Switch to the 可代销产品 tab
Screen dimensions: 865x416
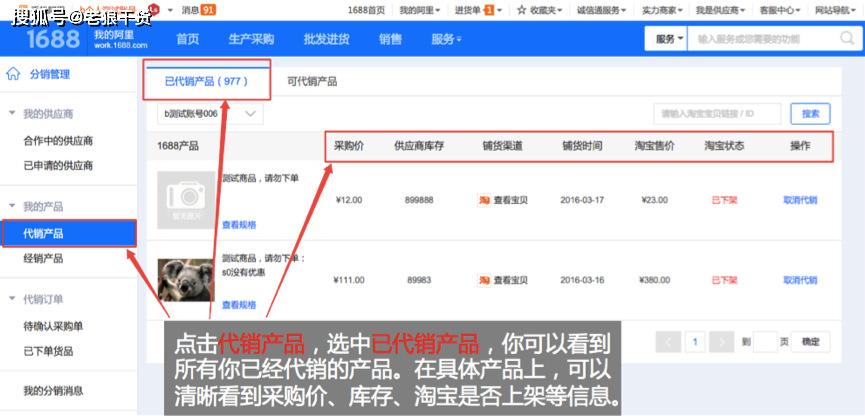click(312, 82)
